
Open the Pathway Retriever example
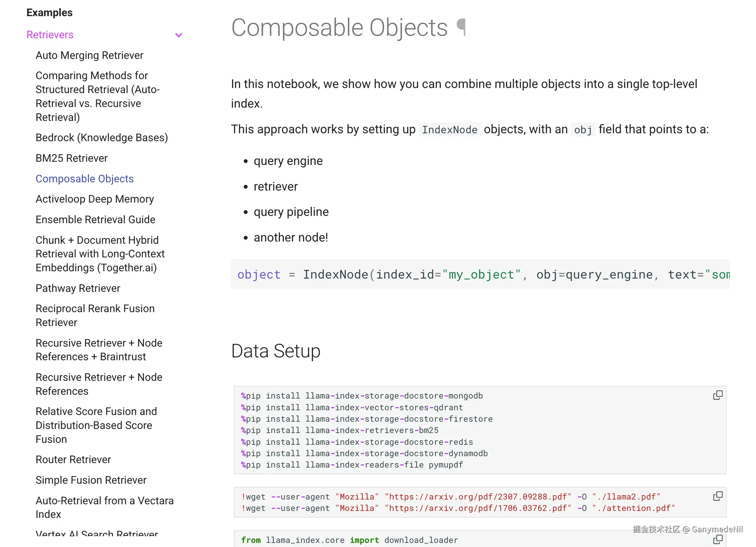point(78,288)
